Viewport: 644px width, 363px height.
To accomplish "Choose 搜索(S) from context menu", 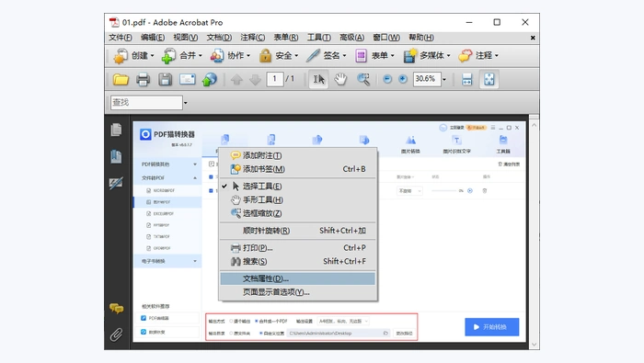I will (x=298, y=261).
